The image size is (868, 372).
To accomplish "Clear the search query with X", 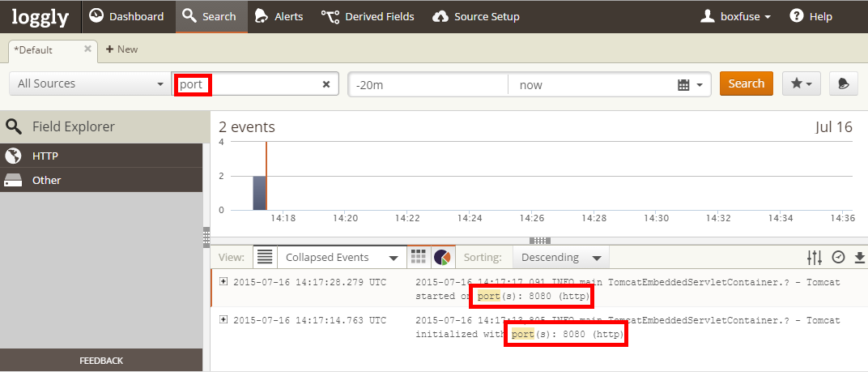I will pyautogui.click(x=326, y=84).
